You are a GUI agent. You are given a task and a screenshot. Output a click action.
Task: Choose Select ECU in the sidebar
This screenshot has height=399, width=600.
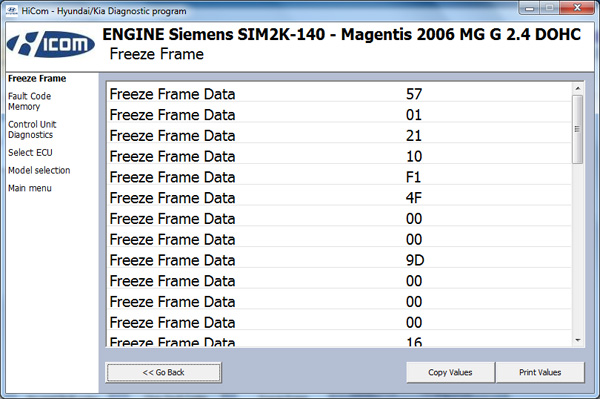pos(30,152)
